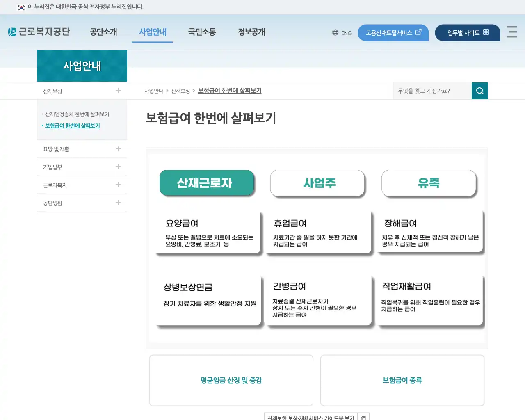Open the hamburger menu icon
This screenshot has height=420, width=525.
click(x=511, y=32)
